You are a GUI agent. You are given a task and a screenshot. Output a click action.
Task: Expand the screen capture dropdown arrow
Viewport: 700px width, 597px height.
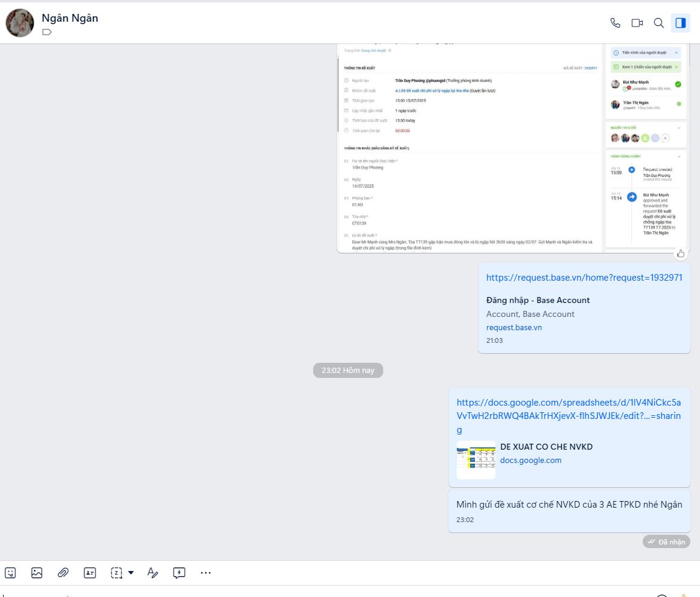tap(131, 573)
